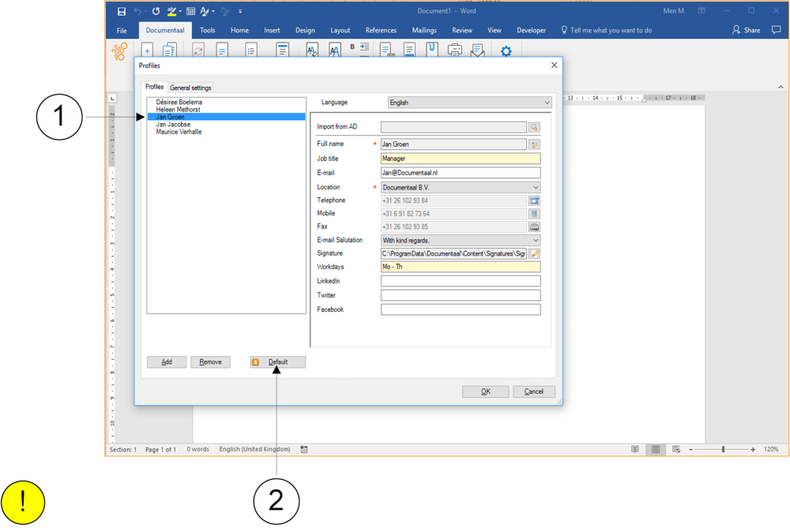The height and width of the screenshot is (532, 790).
Task: Click the Share icon button in Word
Action: tap(747, 30)
